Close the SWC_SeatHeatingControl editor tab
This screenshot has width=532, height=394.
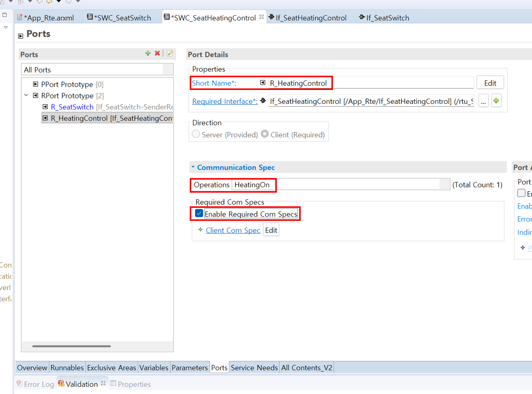click(x=262, y=17)
